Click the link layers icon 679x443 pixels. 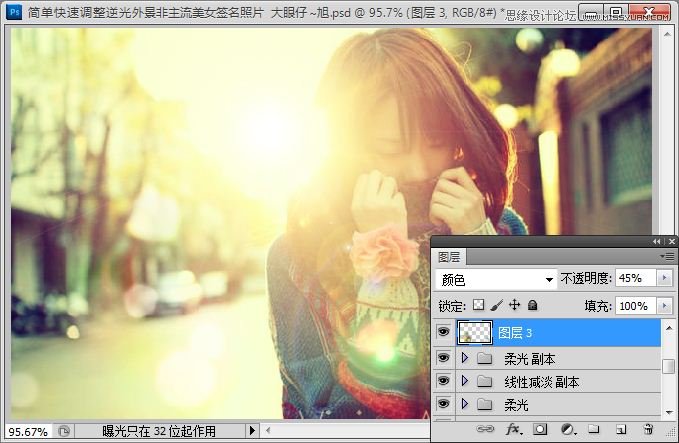point(485,429)
